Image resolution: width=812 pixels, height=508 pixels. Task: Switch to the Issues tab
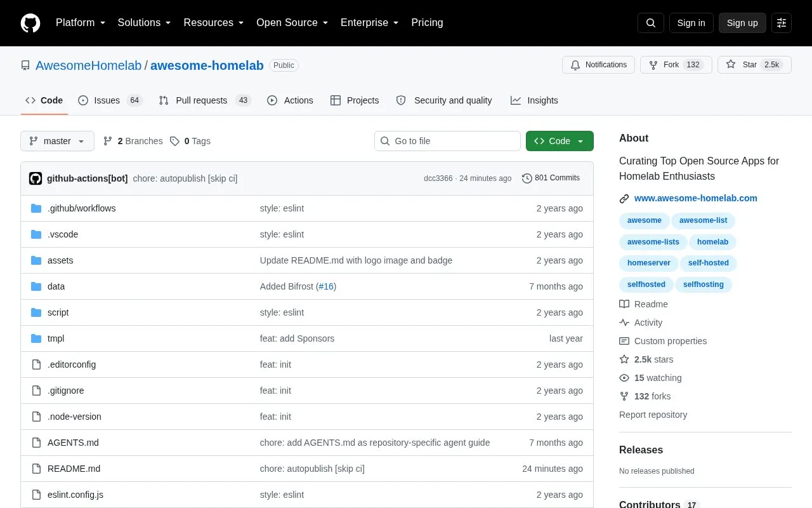tap(110, 100)
